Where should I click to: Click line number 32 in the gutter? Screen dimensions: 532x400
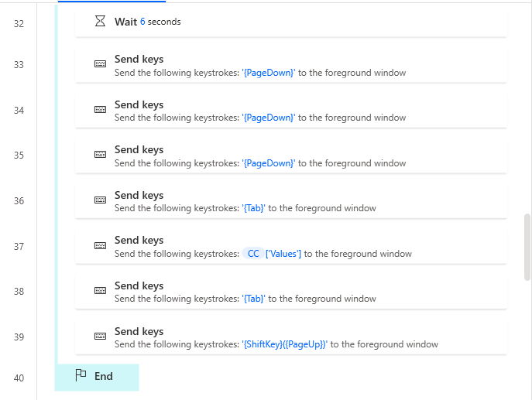click(x=19, y=24)
